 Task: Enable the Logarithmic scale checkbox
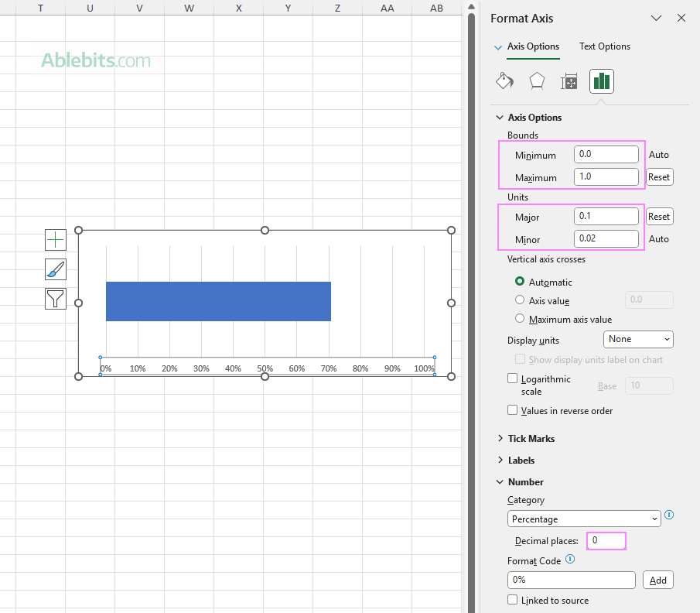512,378
